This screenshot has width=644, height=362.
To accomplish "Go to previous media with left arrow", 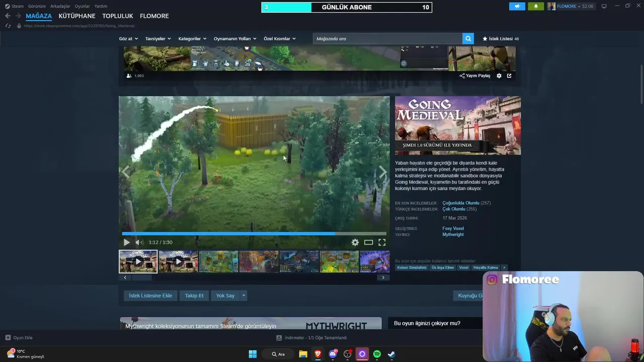I will click(126, 172).
